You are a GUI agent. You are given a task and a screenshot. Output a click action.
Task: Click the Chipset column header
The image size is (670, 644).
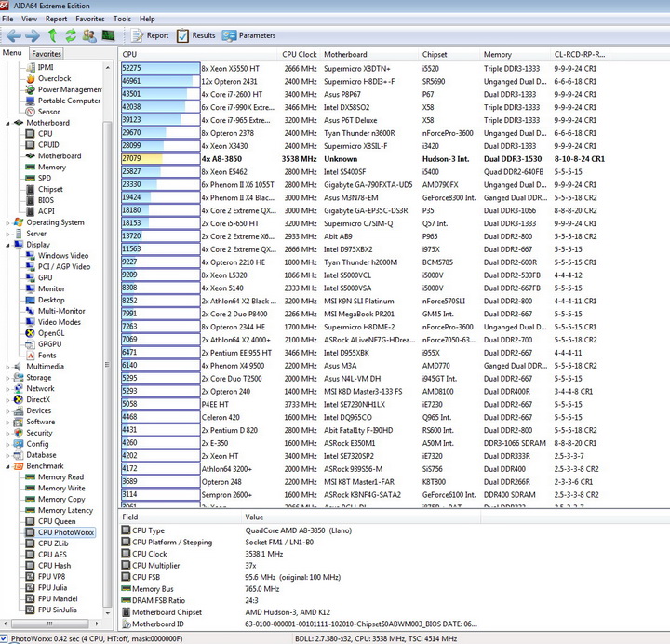[x=449, y=54]
